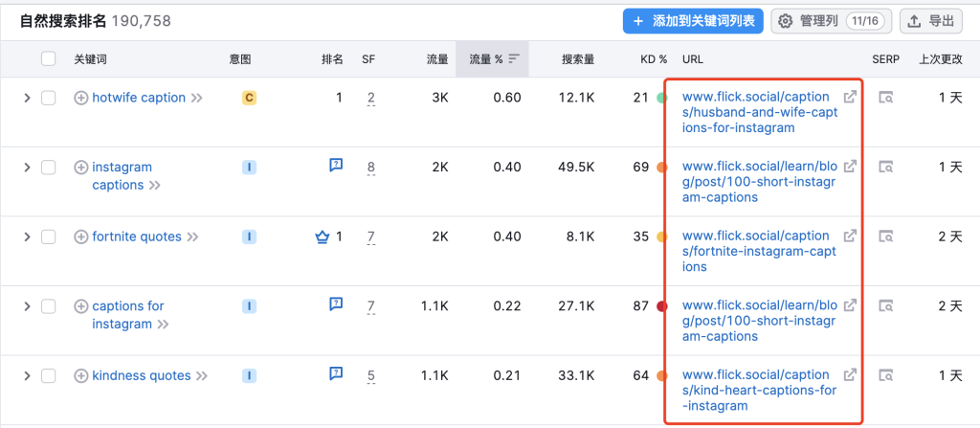Toggle the select-all checkbox in header

coord(48,58)
